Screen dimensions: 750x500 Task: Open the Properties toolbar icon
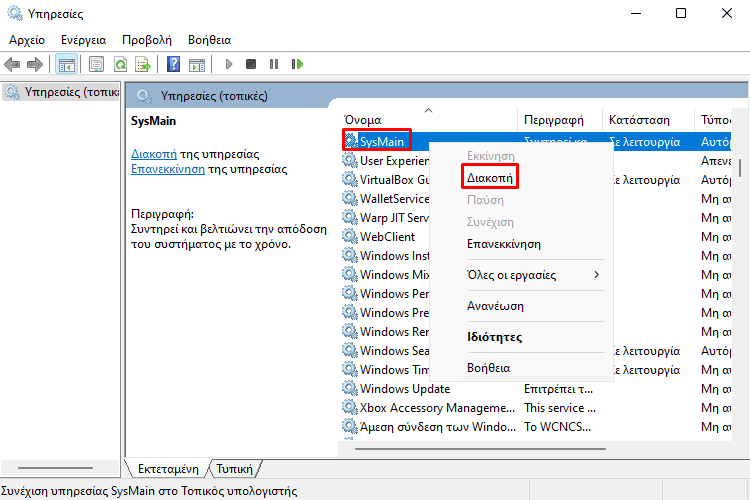[96, 64]
